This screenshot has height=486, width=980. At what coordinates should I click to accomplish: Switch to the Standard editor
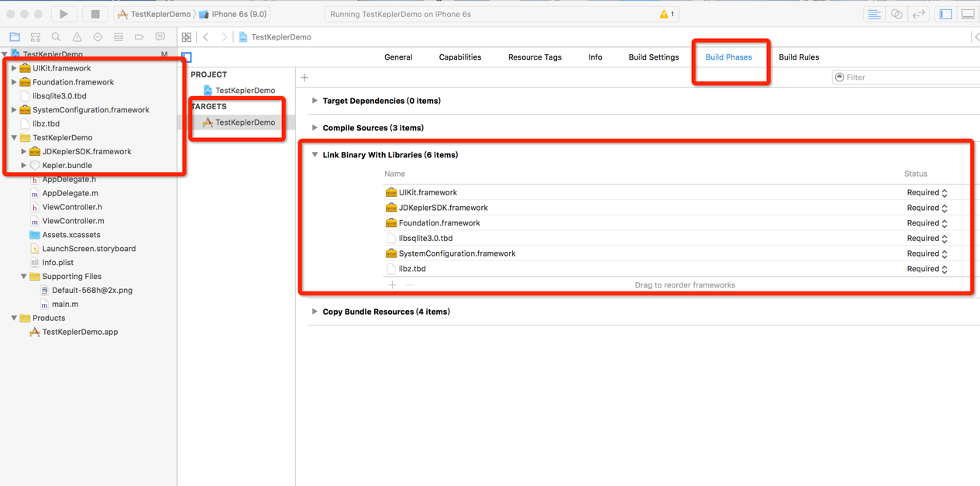874,14
